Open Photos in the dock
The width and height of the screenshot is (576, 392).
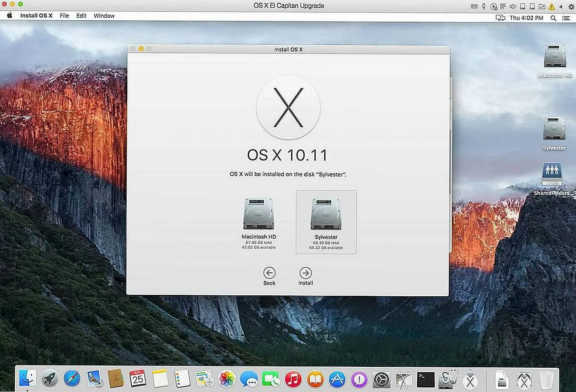pos(227,379)
